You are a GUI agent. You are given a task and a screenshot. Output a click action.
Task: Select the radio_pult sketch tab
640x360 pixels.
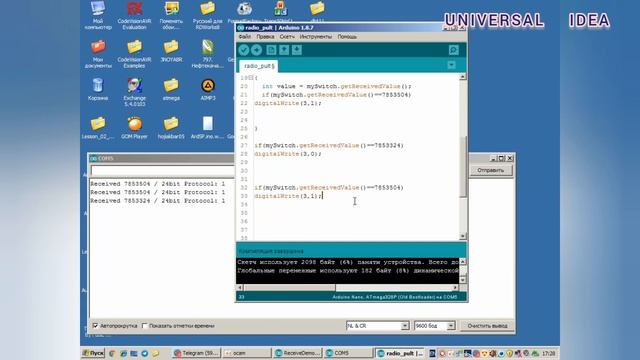259,66
